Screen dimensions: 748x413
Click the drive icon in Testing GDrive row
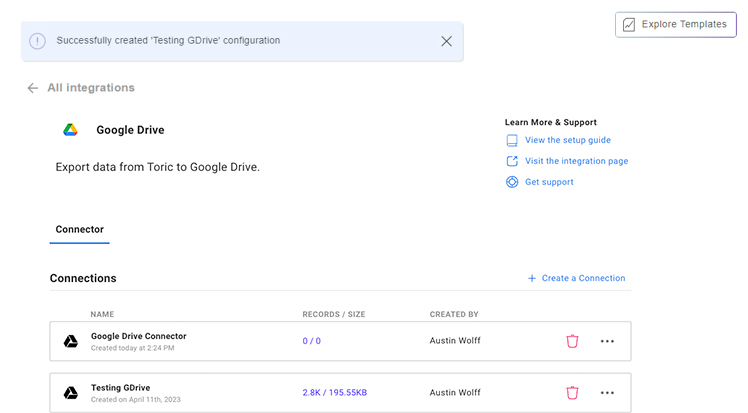click(x=71, y=392)
